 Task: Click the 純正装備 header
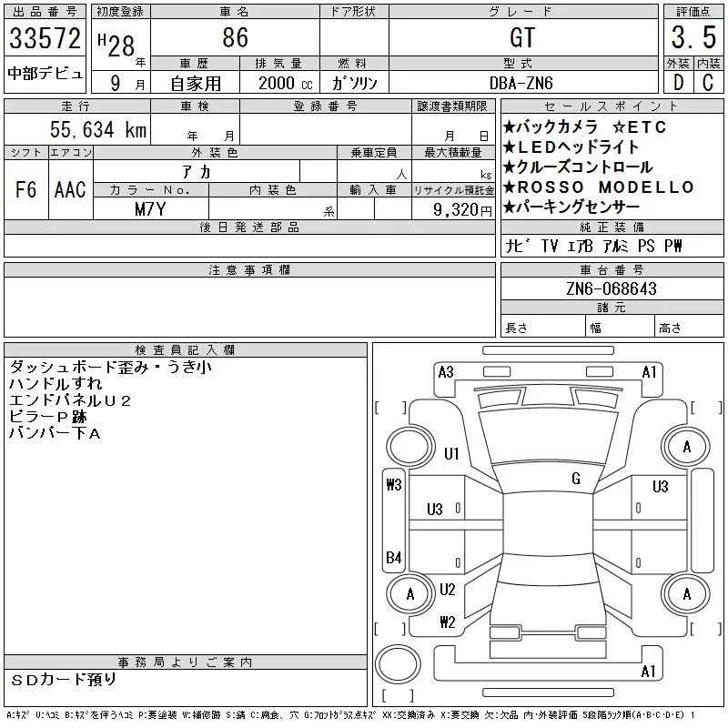click(x=612, y=227)
